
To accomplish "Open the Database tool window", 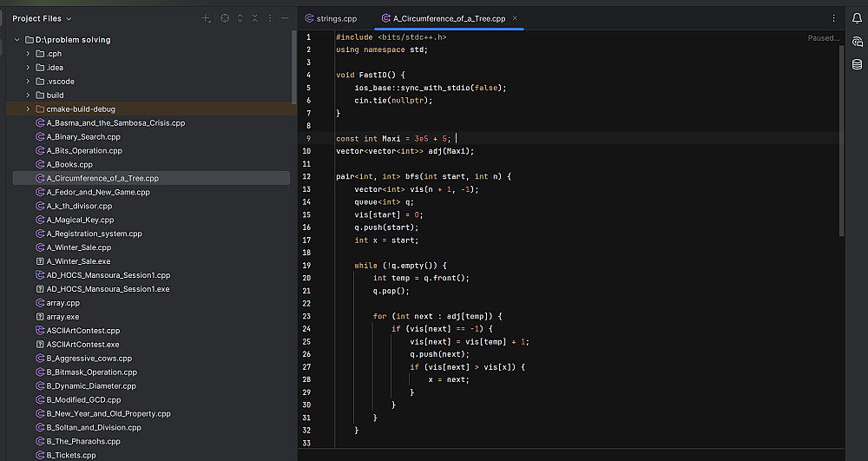I will [858, 65].
